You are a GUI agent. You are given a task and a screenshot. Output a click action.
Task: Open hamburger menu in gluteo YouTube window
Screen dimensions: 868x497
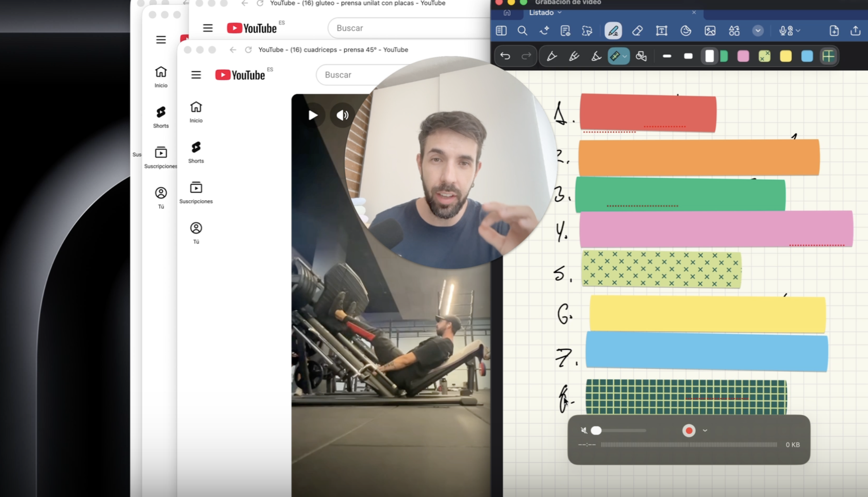(x=208, y=28)
